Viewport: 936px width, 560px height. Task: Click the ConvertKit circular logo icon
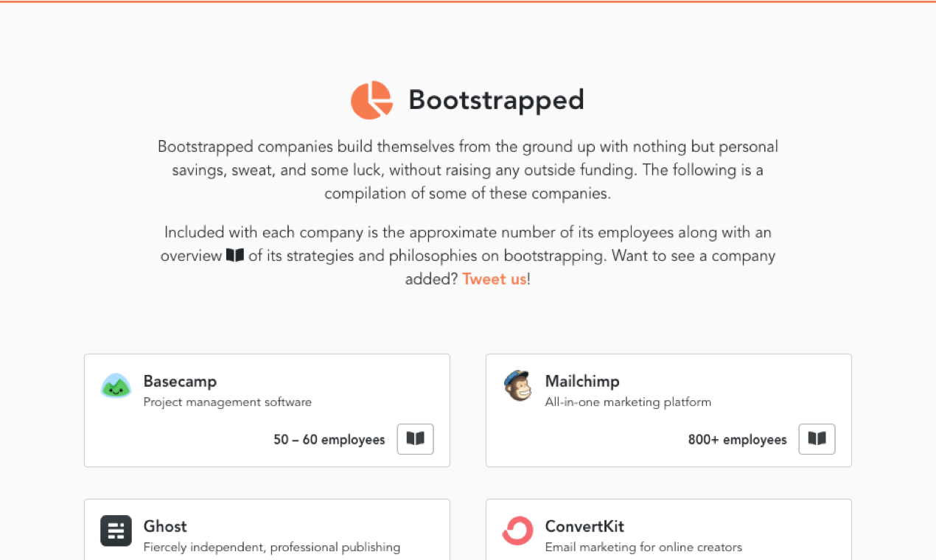tap(517, 531)
